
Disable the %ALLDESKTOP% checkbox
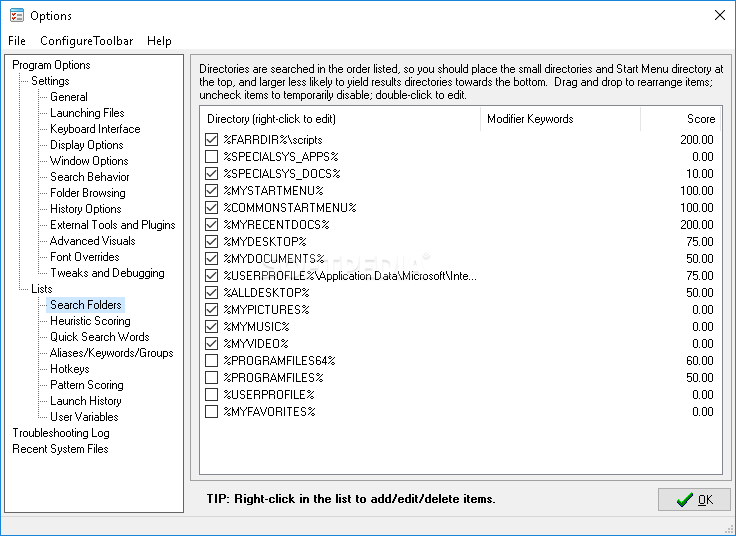(x=212, y=292)
